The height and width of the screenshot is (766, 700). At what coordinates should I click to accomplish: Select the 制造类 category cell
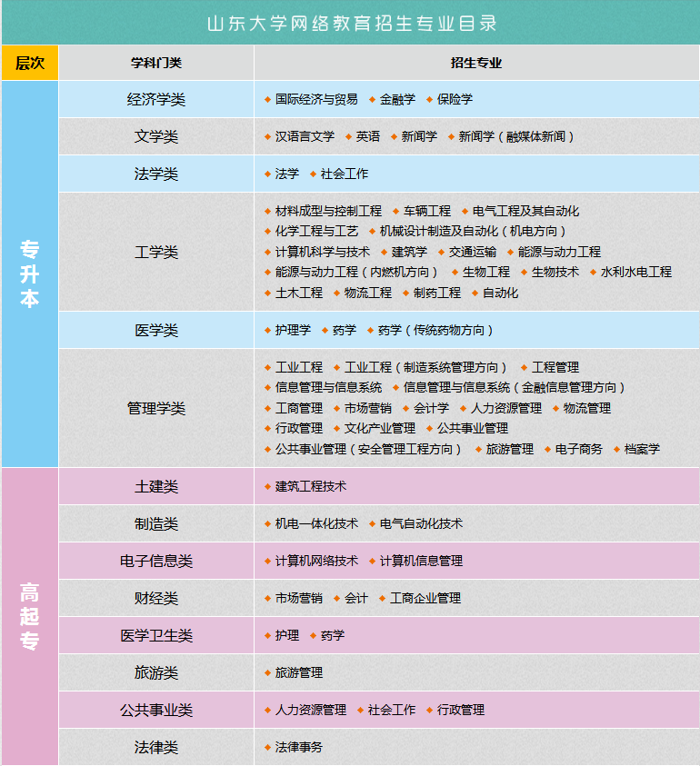156,523
